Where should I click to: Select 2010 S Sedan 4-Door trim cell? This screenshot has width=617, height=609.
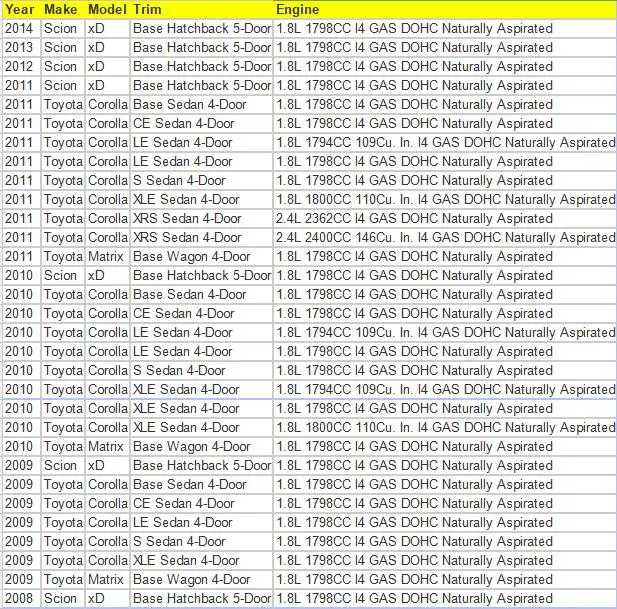click(x=201, y=371)
